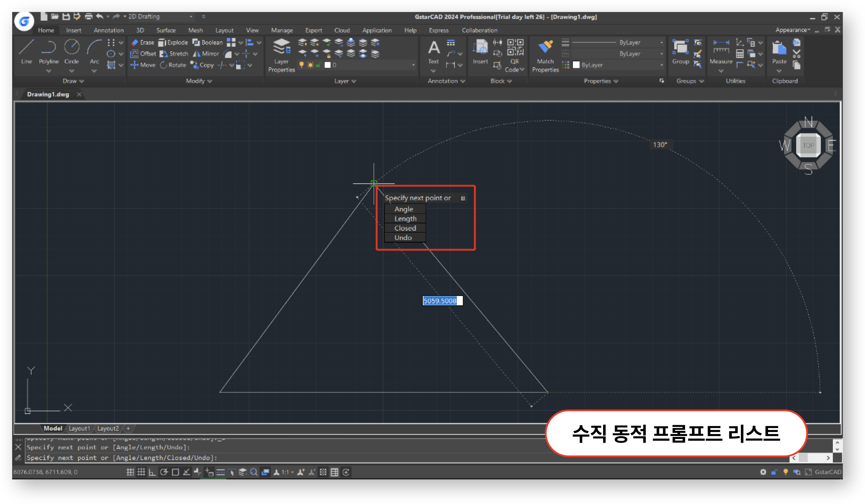Viewport: 865px width, 504px height.
Task: Toggle ortho mode in status bar
Action: tap(152, 472)
